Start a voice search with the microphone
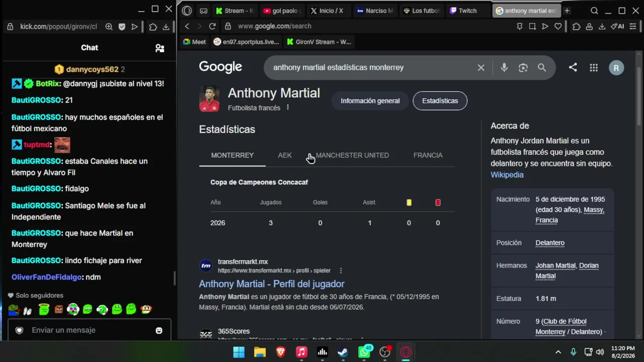644x362 pixels. [504, 67]
